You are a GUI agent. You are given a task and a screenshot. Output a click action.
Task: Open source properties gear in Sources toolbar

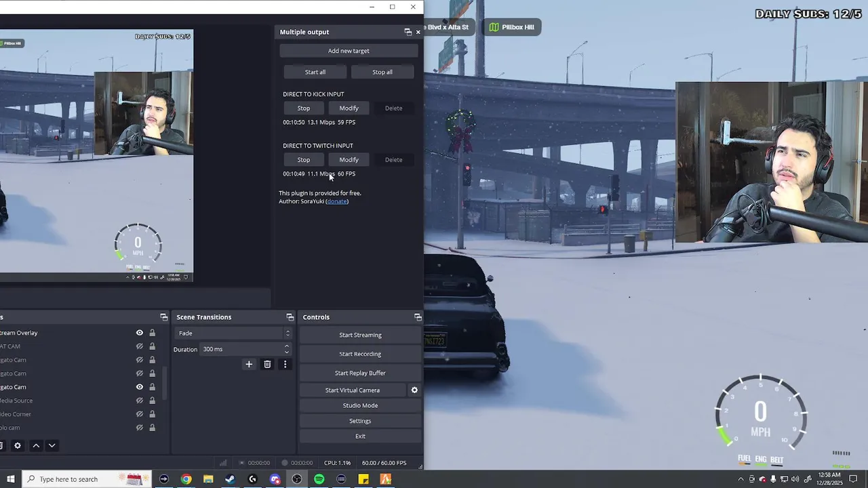(18, 446)
